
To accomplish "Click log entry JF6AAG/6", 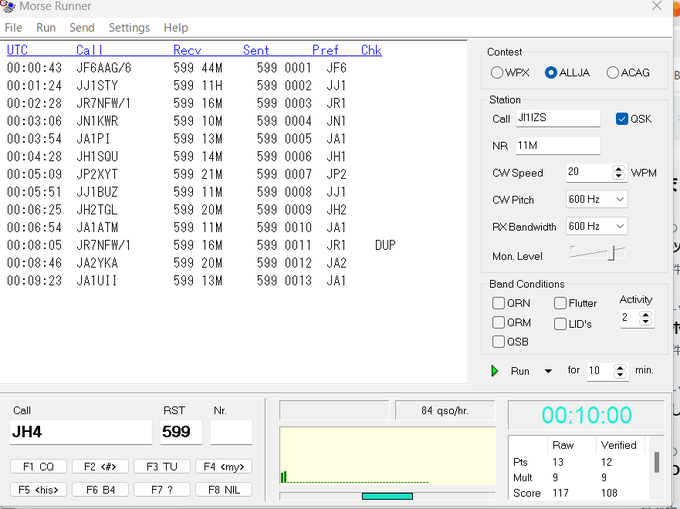I will tap(104, 68).
